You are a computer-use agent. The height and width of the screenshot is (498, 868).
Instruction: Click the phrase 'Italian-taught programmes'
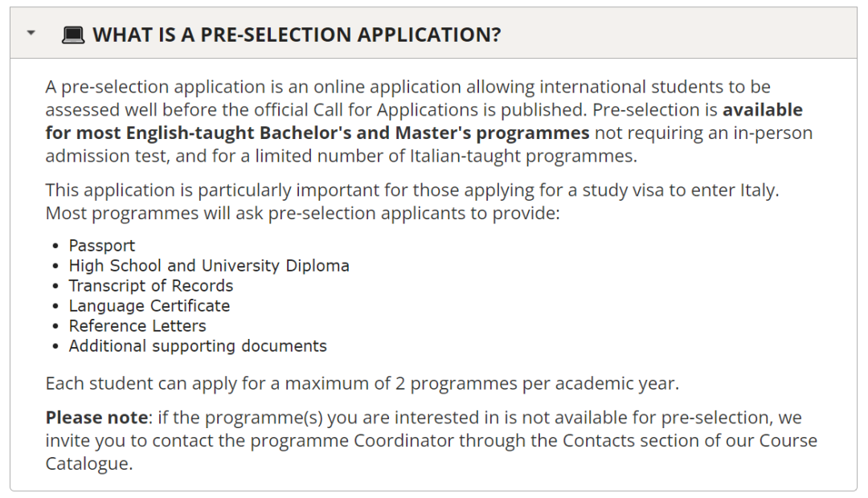tap(522, 156)
